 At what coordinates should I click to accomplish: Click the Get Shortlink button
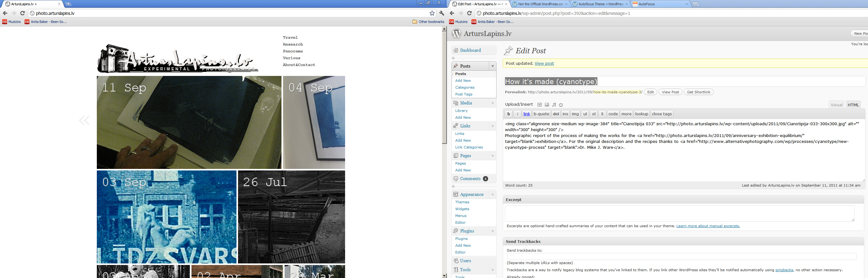[698, 92]
